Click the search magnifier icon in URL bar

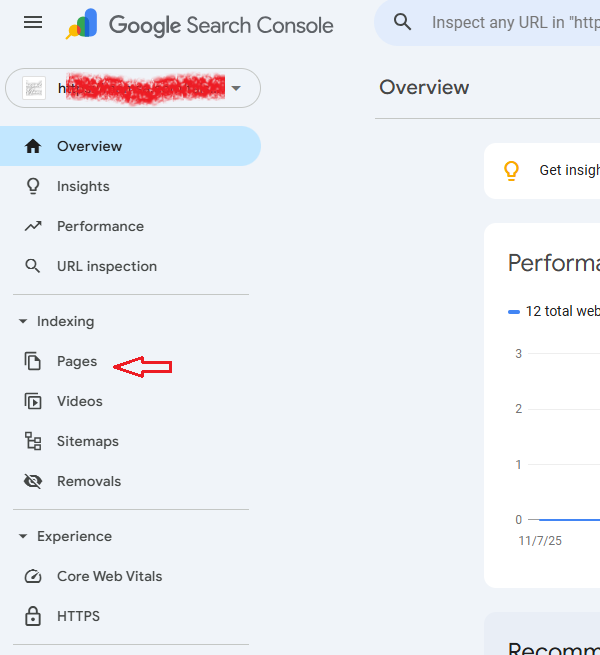(x=402, y=22)
